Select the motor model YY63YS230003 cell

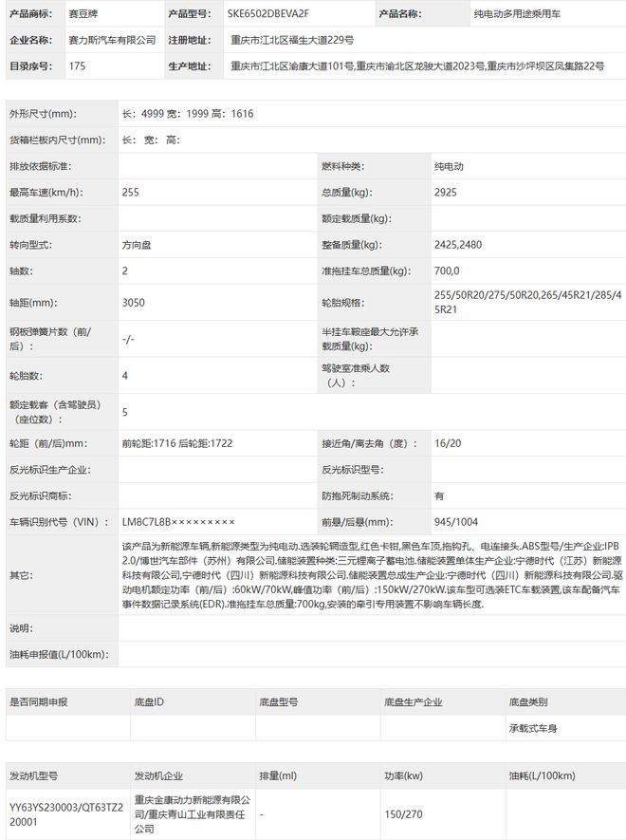coord(66,814)
